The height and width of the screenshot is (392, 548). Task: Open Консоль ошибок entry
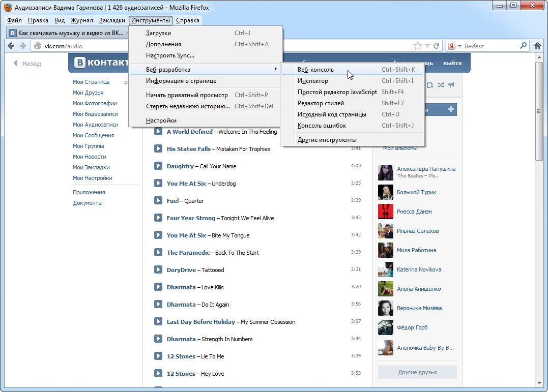[353, 126]
